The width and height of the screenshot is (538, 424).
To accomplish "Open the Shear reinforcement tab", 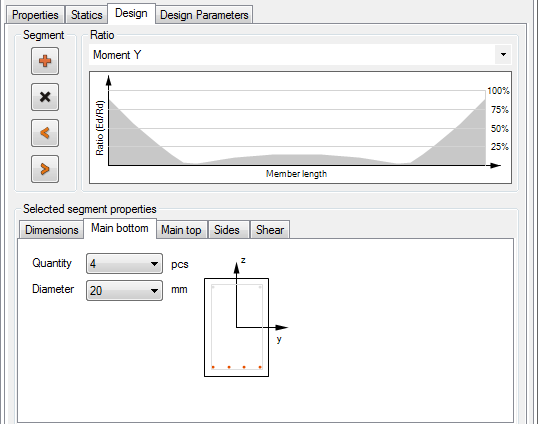I will coord(270,229).
